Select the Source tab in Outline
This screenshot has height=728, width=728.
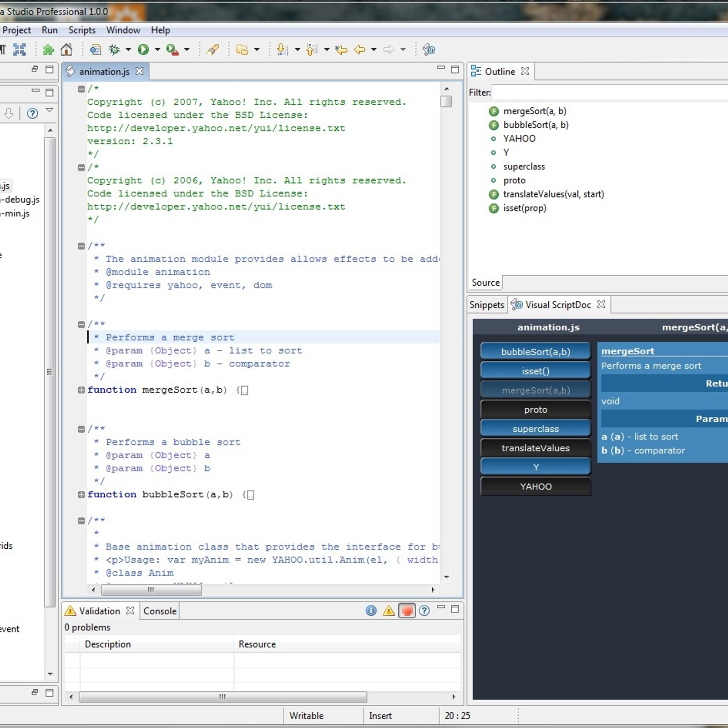[x=485, y=283]
